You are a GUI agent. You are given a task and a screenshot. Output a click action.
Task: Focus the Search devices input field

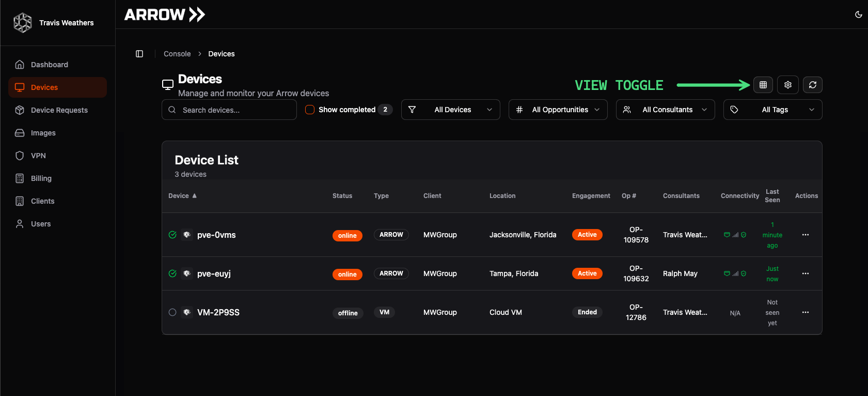[x=229, y=110]
